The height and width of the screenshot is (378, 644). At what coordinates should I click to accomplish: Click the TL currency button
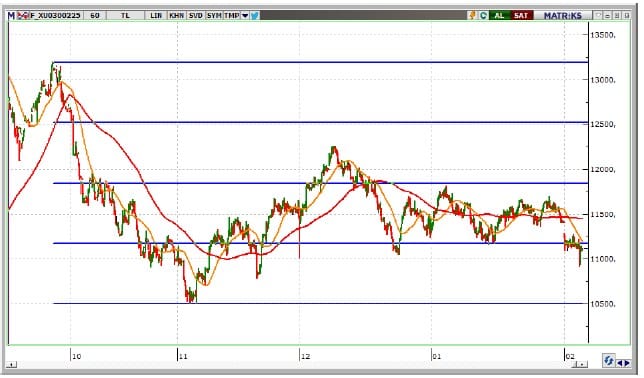(125, 16)
